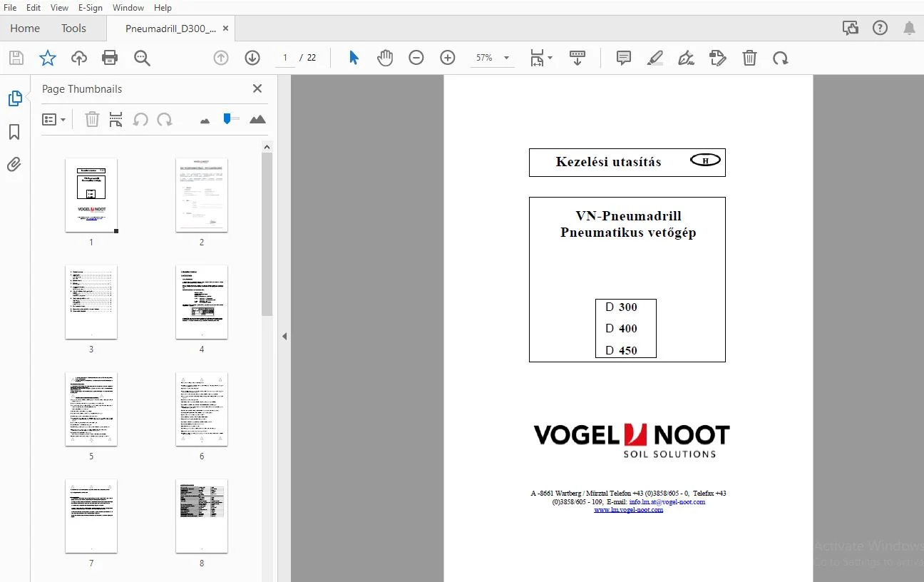The width and height of the screenshot is (924, 582).
Task: Open the www.lm.vogel-noot.com link
Action: pos(628,509)
